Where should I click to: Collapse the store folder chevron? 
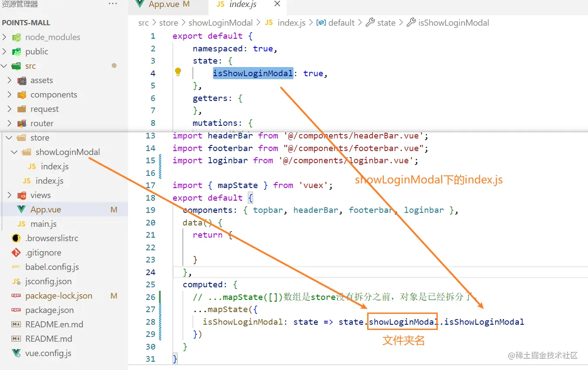10,138
